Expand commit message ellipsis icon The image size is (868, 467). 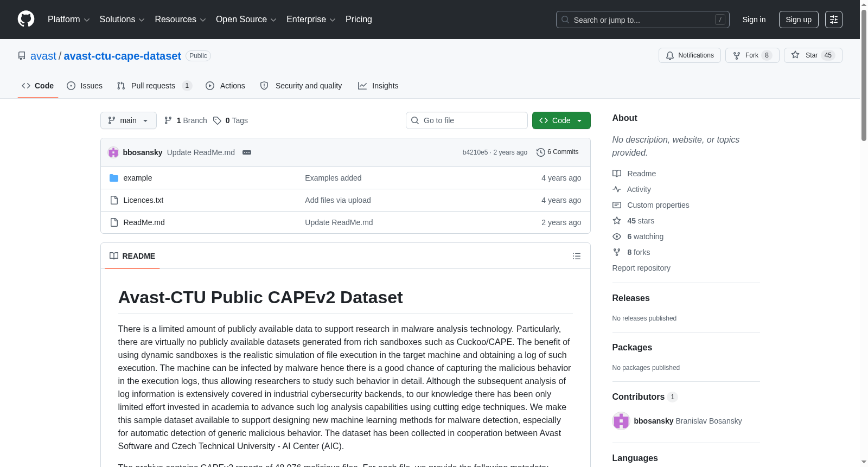[247, 152]
